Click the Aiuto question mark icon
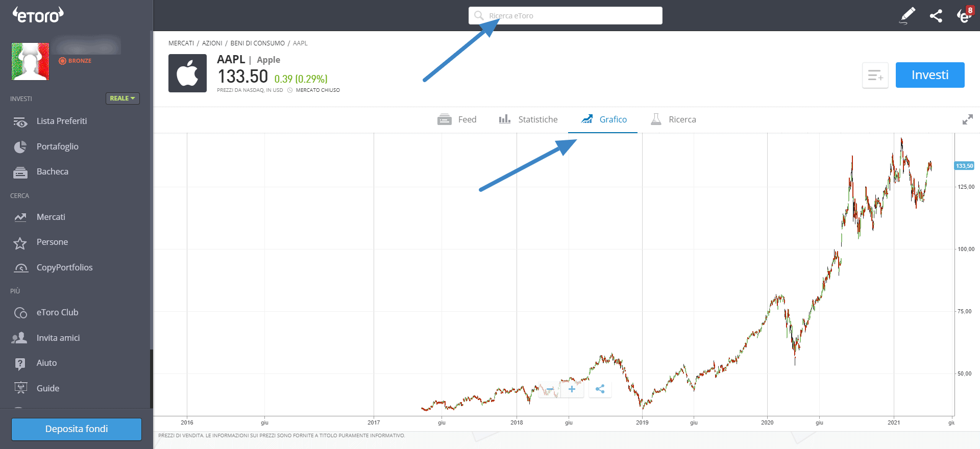Image resolution: width=980 pixels, height=449 pixels. click(x=20, y=364)
